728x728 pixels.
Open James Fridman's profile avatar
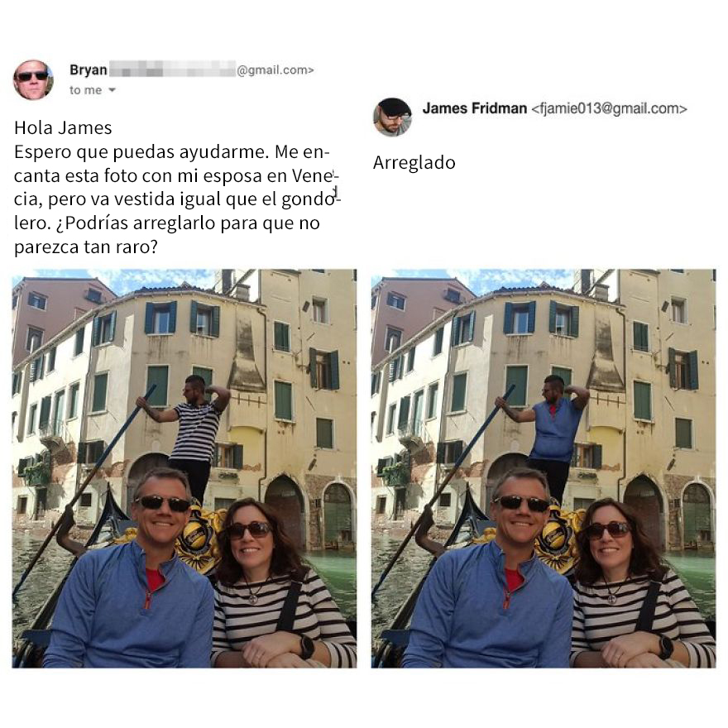click(x=392, y=117)
